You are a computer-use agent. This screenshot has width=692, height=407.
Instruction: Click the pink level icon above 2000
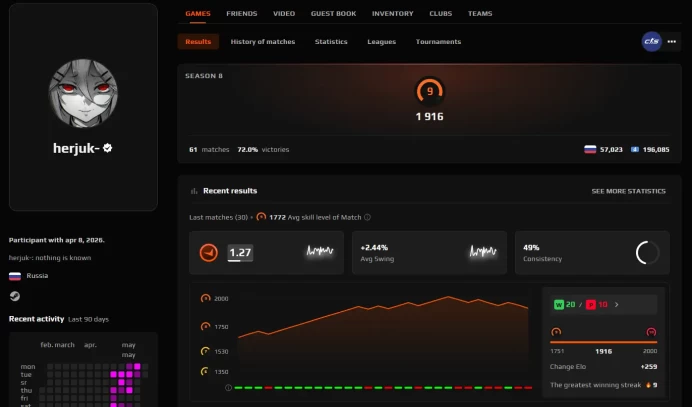pyautogui.click(x=651, y=332)
